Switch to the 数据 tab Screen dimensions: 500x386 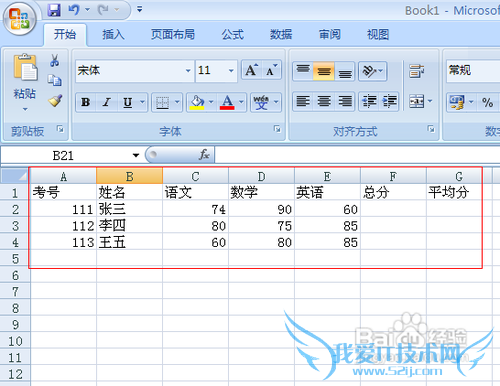point(281,34)
